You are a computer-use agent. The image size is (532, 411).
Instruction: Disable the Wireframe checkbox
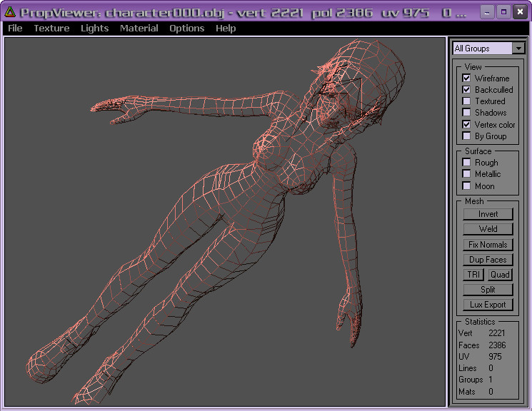click(x=466, y=78)
